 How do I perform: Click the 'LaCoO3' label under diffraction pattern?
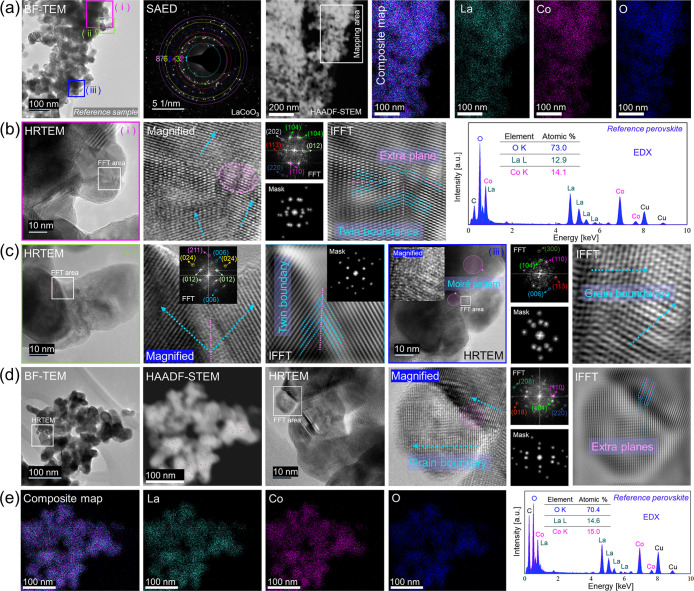point(245,112)
